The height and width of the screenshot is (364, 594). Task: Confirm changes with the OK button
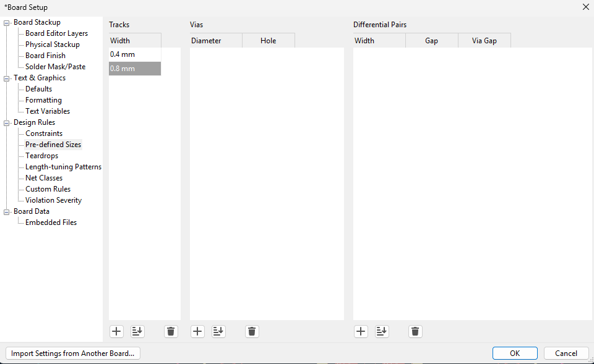click(x=515, y=353)
